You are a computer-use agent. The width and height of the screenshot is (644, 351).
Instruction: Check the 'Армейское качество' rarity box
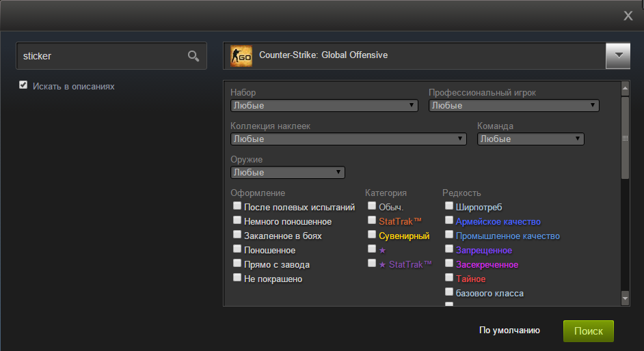[x=449, y=220]
